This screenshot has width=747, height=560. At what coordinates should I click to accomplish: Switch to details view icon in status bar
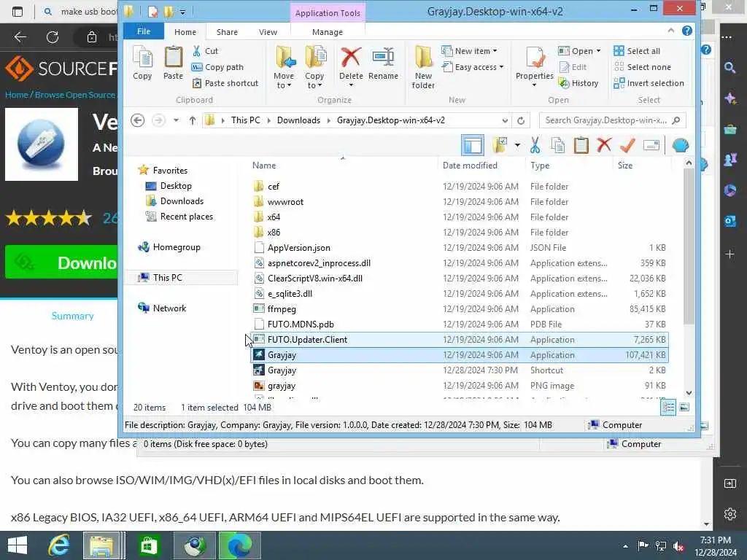tap(668, 407)
